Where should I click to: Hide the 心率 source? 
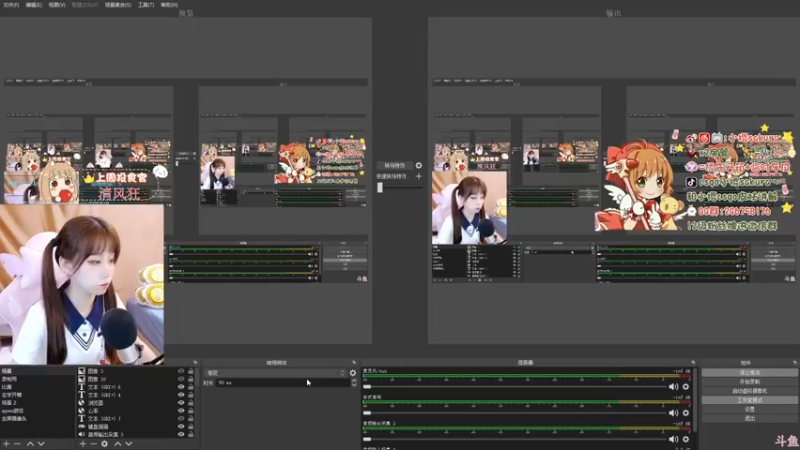click(181, 411)
